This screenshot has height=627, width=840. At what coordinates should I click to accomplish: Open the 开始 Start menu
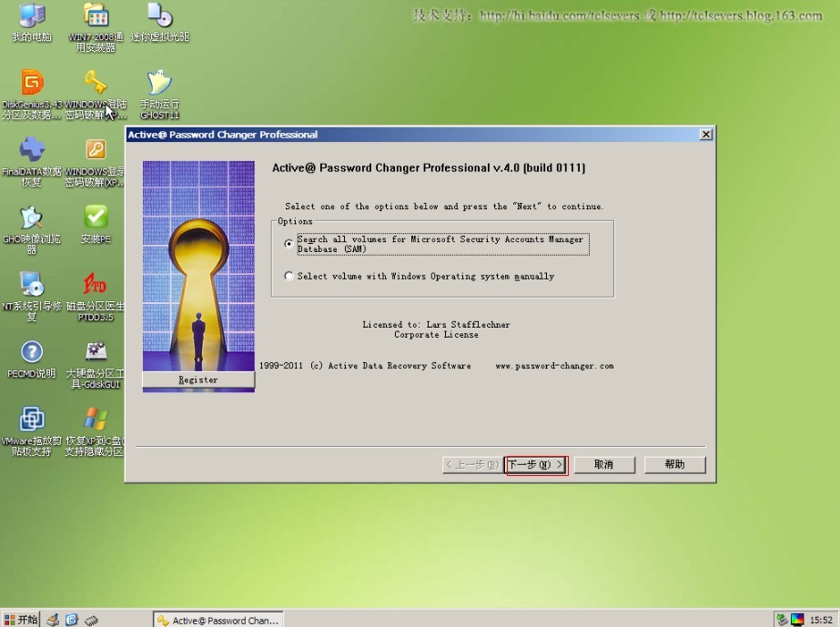click(20, 620)
